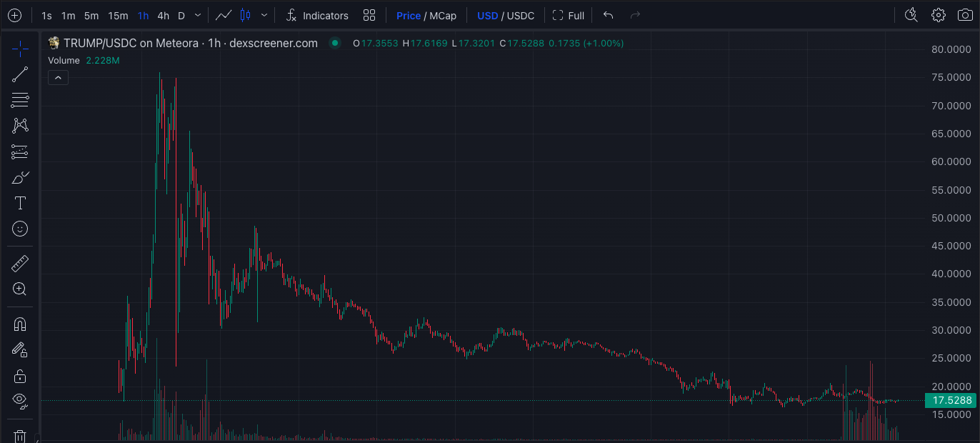Toggle stay in drawing mode
The image size is (980, 443).
20,349
